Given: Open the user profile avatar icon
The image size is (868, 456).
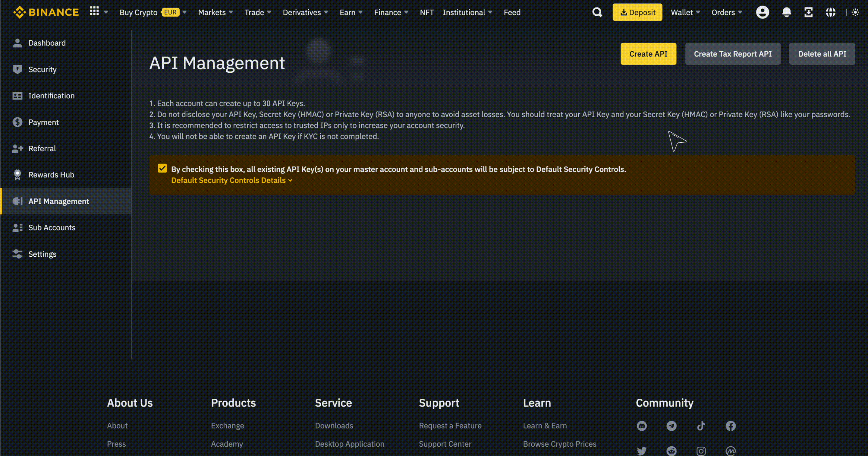Looking at the screenshot, I should [x=762, y=12].
